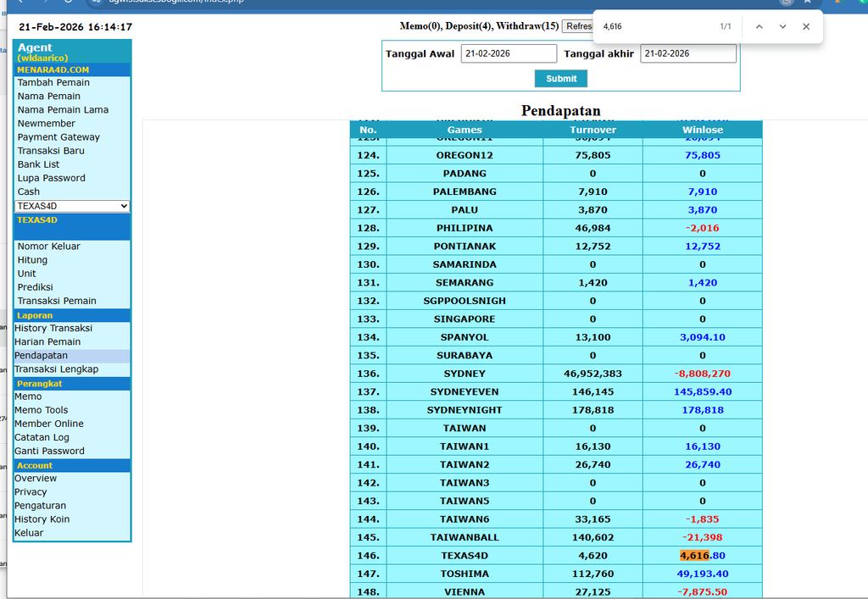Open Transaksi Baru menu item
Viewport: 868px width, 599px height.
[51, 151]
